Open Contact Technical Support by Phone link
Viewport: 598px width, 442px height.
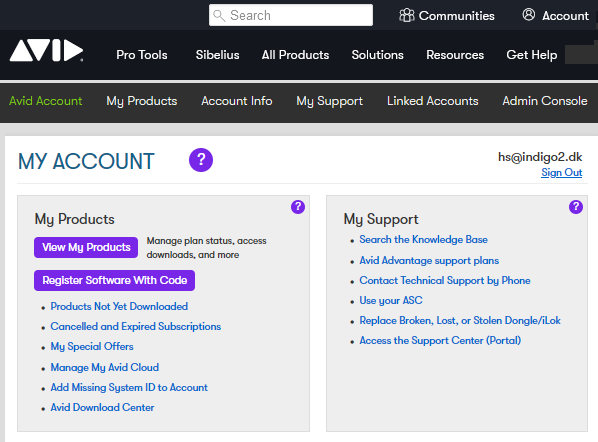445,281
